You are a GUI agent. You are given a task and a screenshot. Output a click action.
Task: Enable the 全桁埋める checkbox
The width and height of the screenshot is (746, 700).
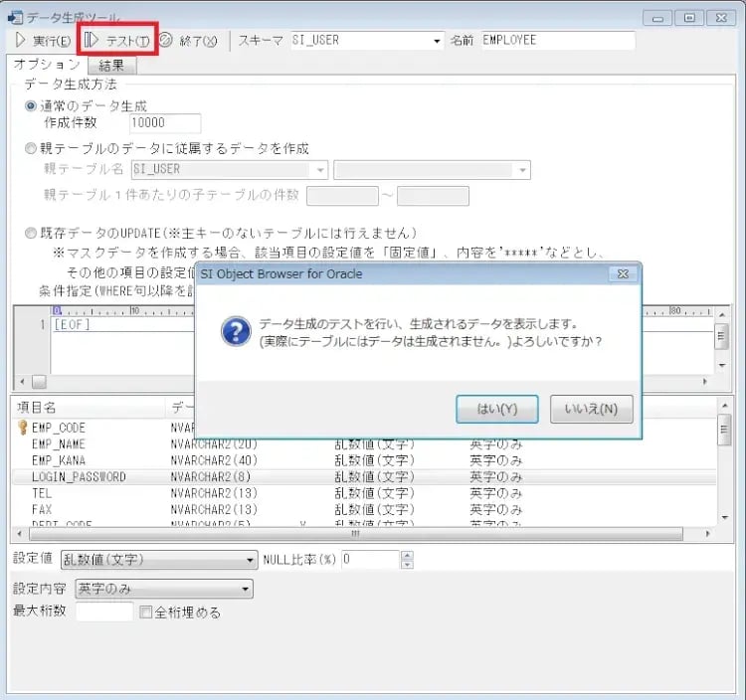tap(146, 612)
